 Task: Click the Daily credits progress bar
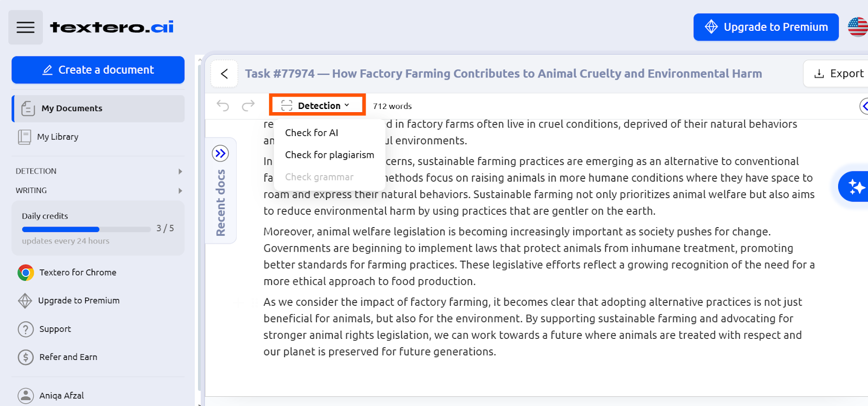86,229
